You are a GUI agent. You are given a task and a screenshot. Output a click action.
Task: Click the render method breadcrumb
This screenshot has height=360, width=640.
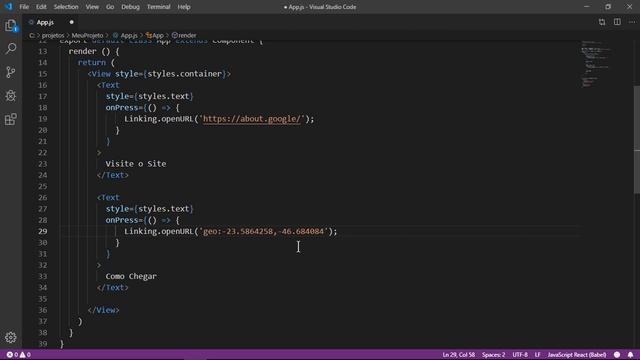[x=184, y=36]
